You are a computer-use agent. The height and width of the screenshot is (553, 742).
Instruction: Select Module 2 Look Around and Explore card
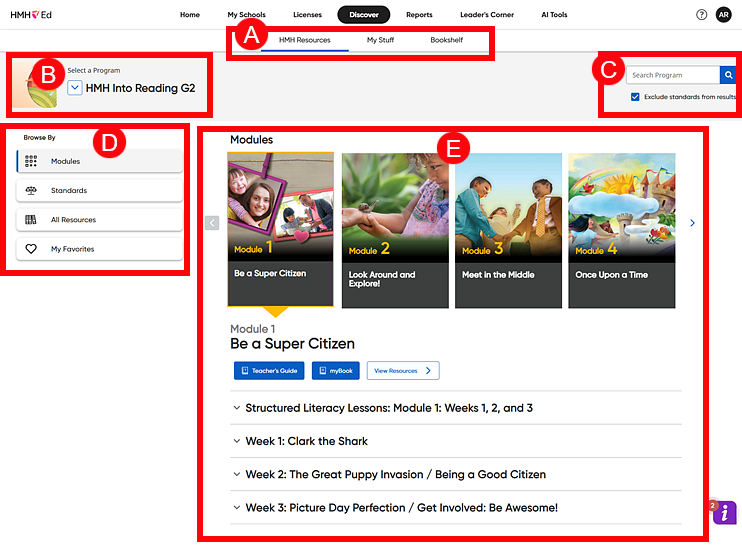point(395,230)
